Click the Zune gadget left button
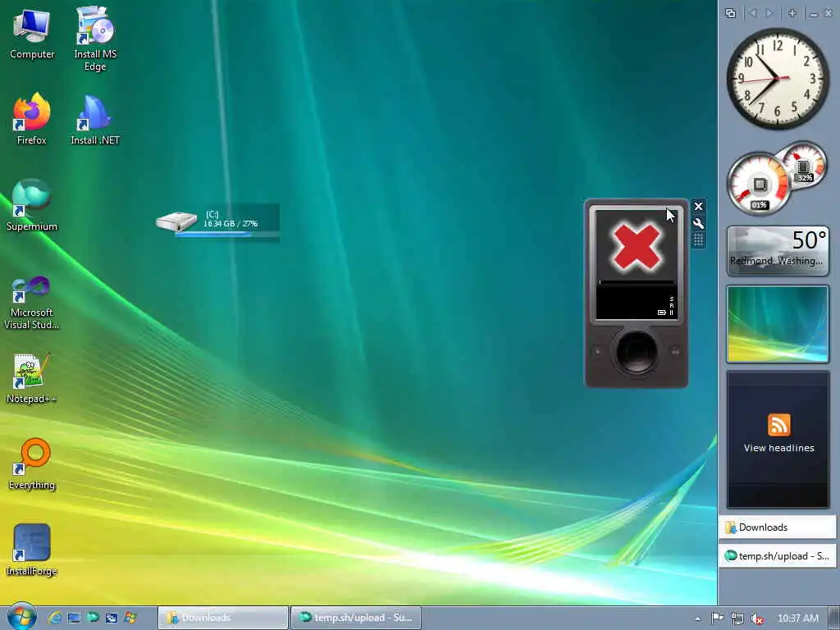840x630 pixels. (x=597, y=352)
